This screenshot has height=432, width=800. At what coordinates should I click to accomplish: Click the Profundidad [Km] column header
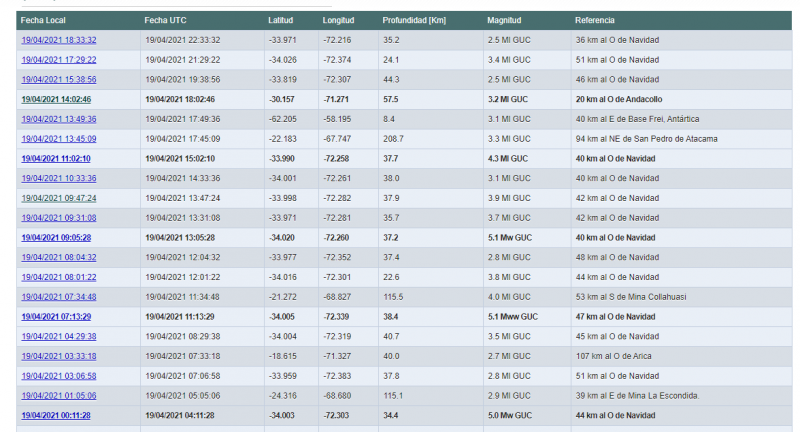414,20
